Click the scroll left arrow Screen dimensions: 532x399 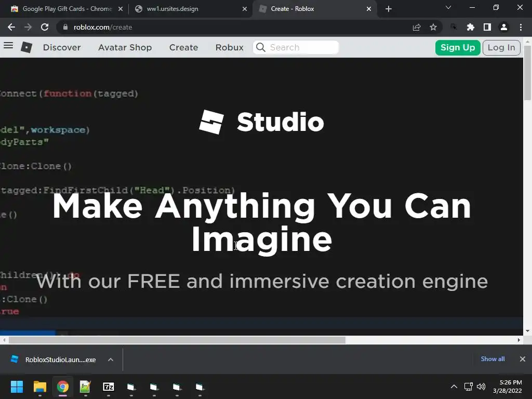[x=4, y=340]
